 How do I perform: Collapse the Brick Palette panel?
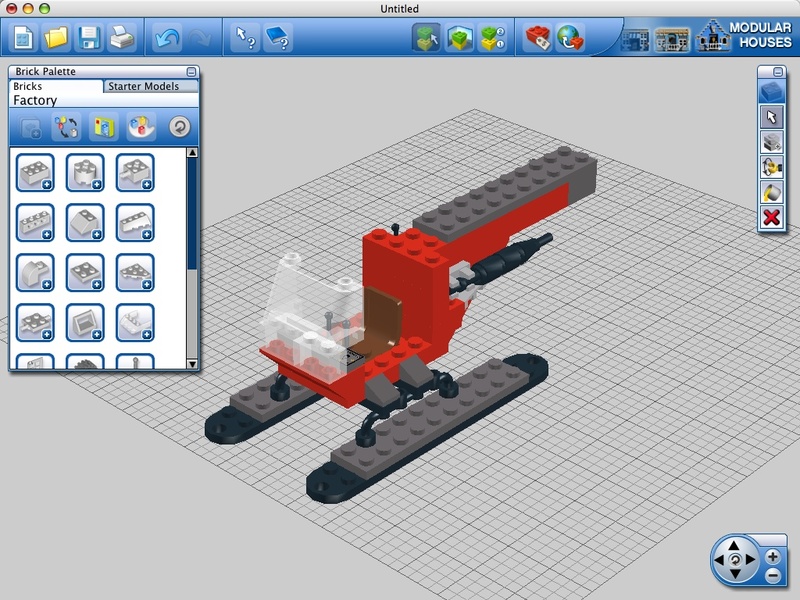pyautogui.click(x=191, y=72)
